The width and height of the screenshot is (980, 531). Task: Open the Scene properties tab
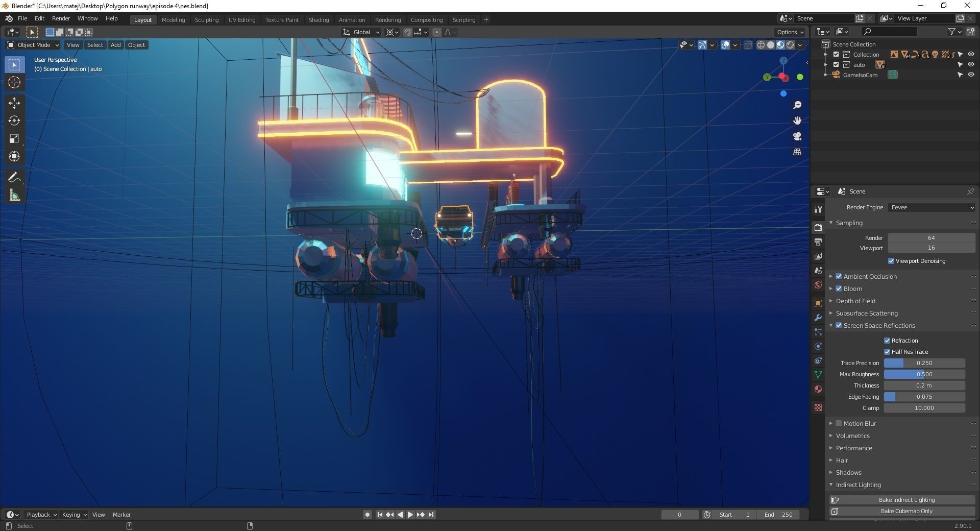click(818, 271)
